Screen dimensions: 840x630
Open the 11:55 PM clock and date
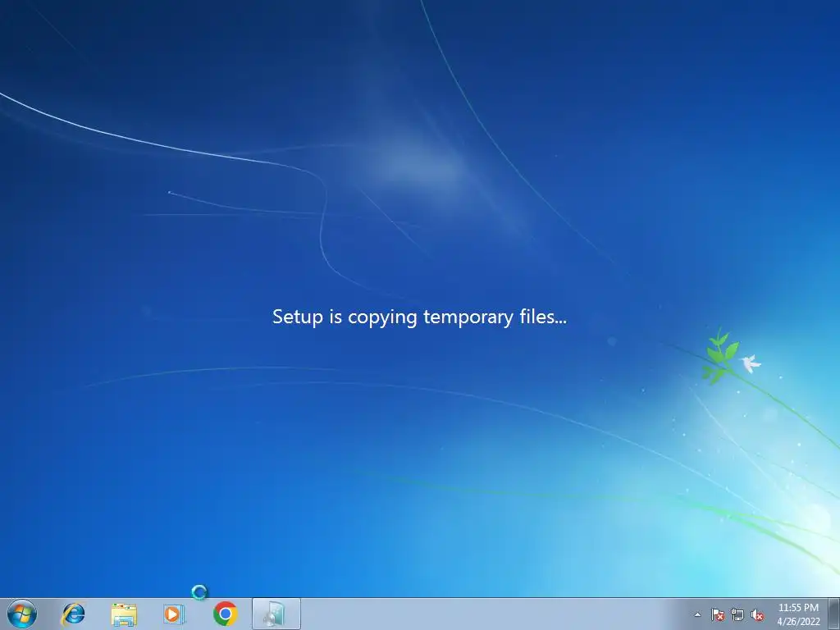click(x=798, y=614)
